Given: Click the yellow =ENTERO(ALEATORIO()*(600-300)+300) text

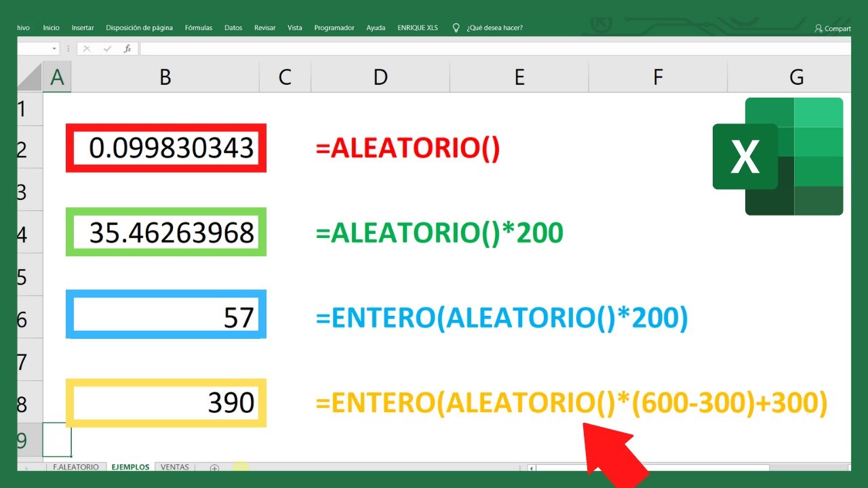Looking at the screenshot, I should 572,404.
